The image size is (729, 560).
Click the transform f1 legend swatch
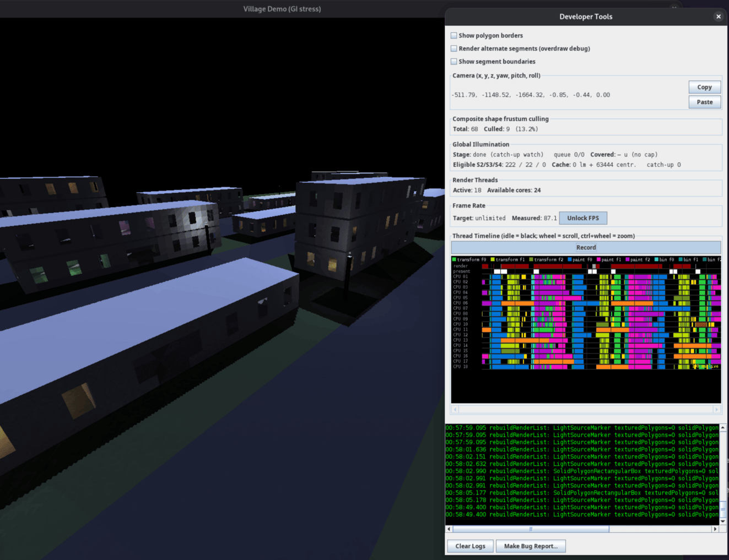tap(493, 259)
